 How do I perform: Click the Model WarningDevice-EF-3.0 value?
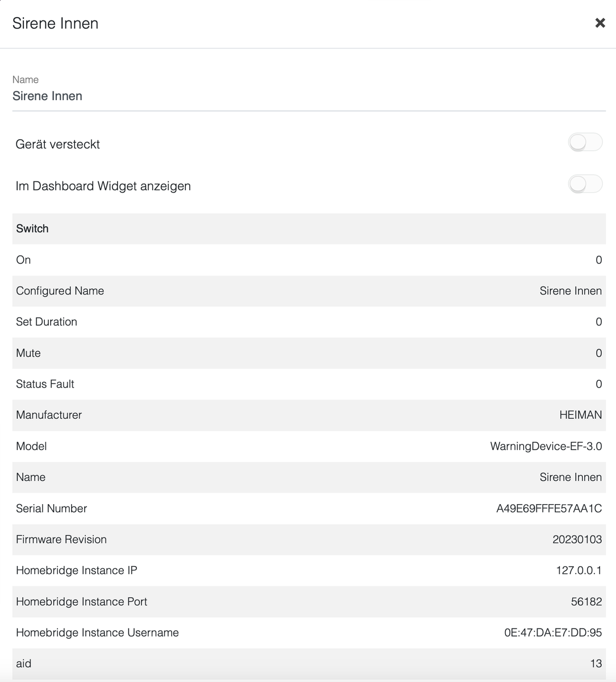point(546,446)
